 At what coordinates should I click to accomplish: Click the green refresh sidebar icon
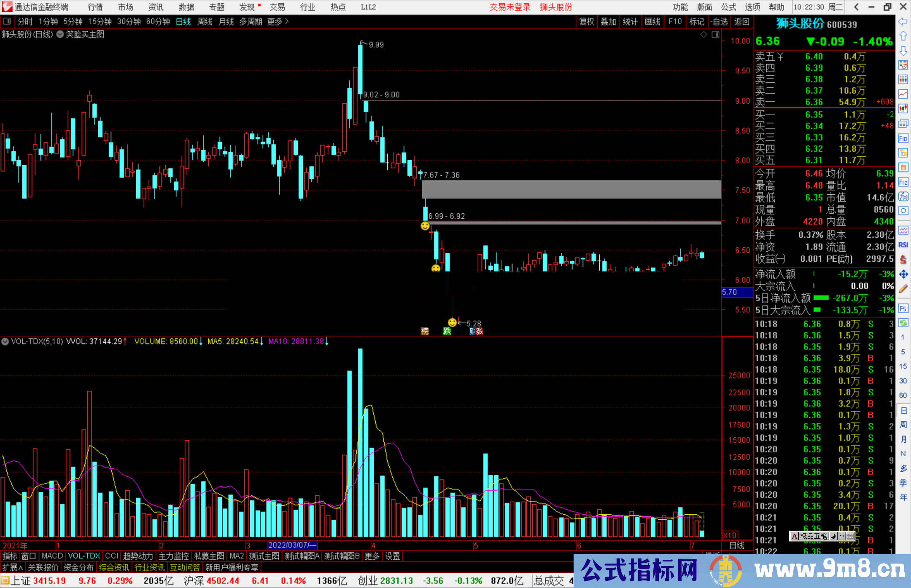(903, 323)
